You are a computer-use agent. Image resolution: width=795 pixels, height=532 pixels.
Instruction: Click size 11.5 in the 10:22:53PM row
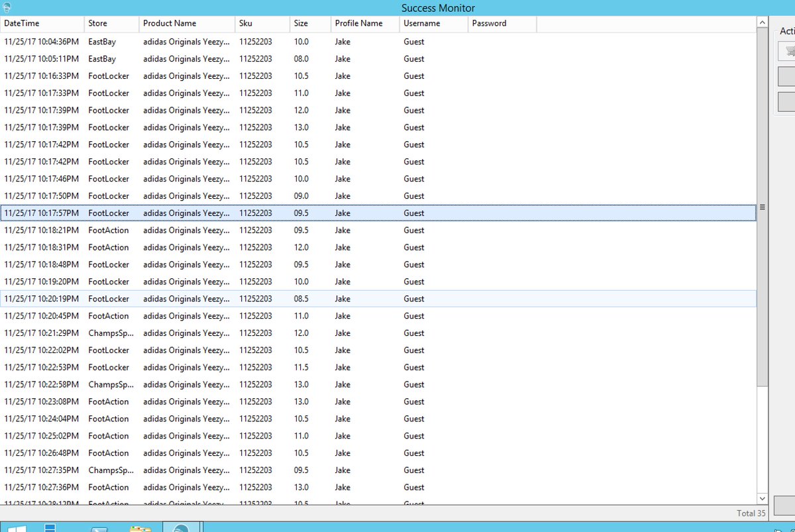[301, 368]
